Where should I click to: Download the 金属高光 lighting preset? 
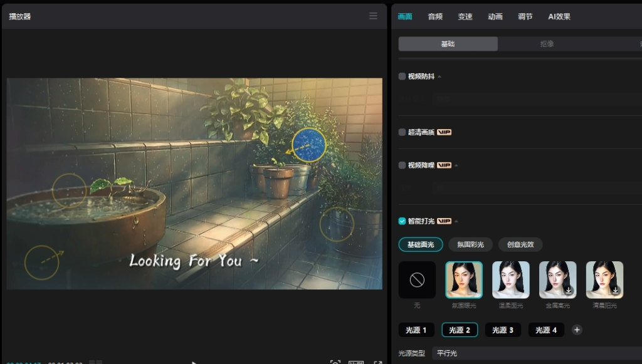coord(569,290)
